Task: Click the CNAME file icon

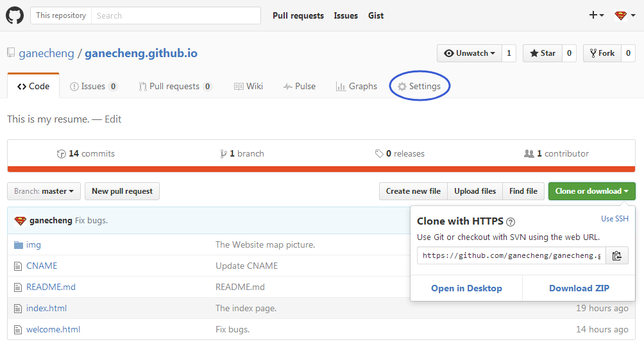Action: pos(18,266)
